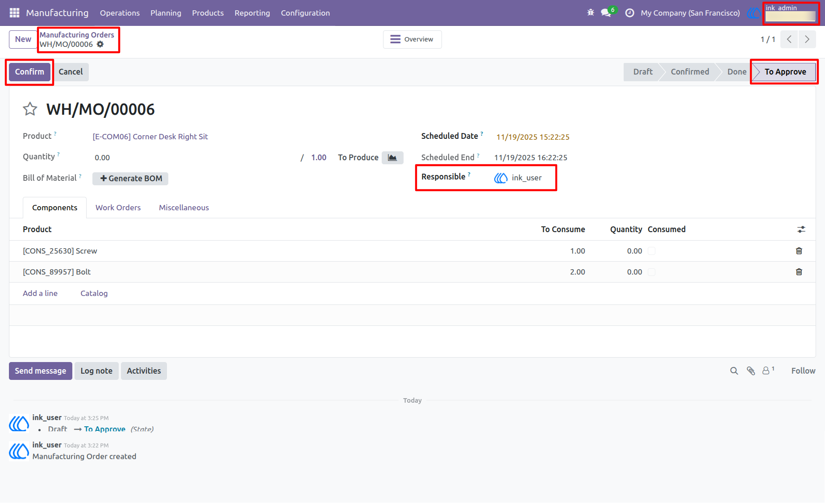Open the conversations chat icon
825x504 pixels.
(x=606, y=13)
